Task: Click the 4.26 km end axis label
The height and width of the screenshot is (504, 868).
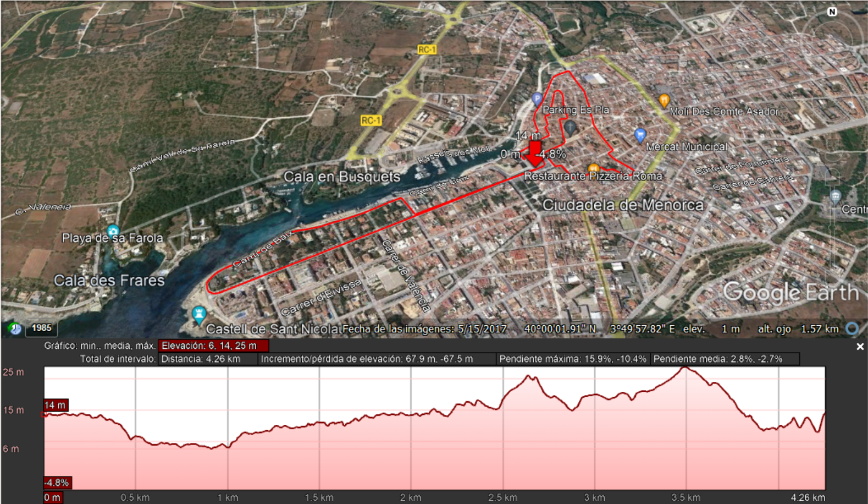Action: pyautogui.click(x=808, y=497)
